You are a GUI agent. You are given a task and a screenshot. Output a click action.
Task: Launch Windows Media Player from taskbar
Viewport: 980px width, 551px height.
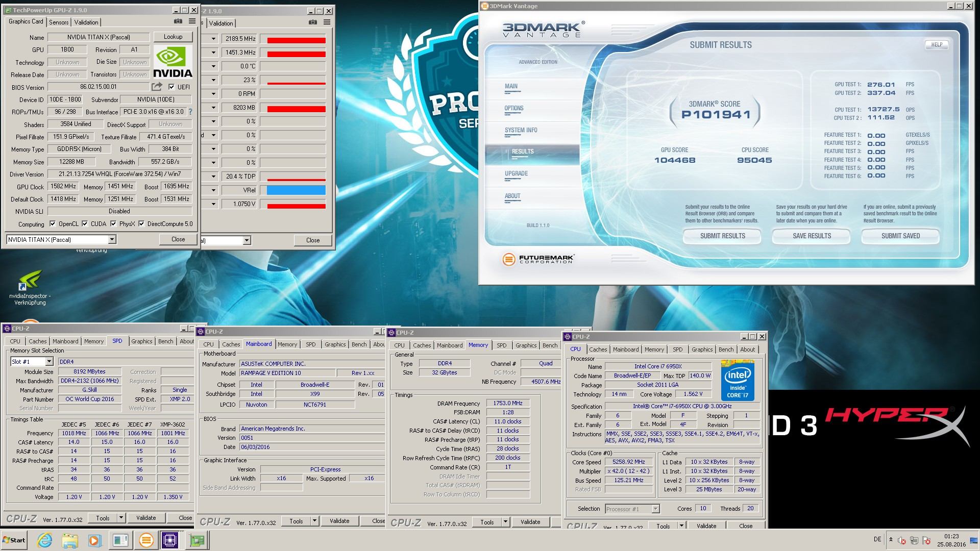coord(95,540)
